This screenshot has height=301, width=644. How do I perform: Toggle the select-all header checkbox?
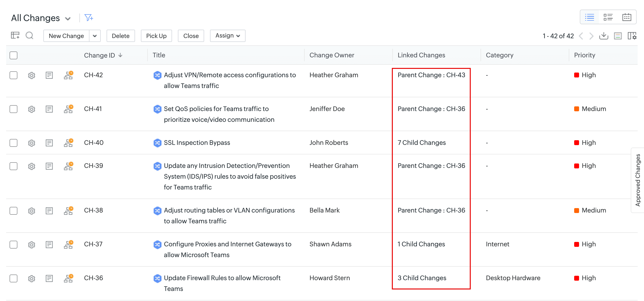(13, 55)
